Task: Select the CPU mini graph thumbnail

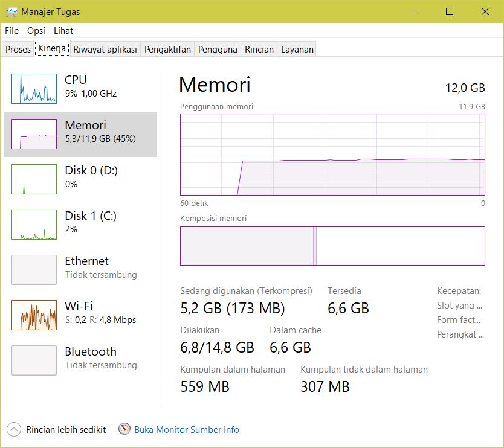Action: point(34,89)
